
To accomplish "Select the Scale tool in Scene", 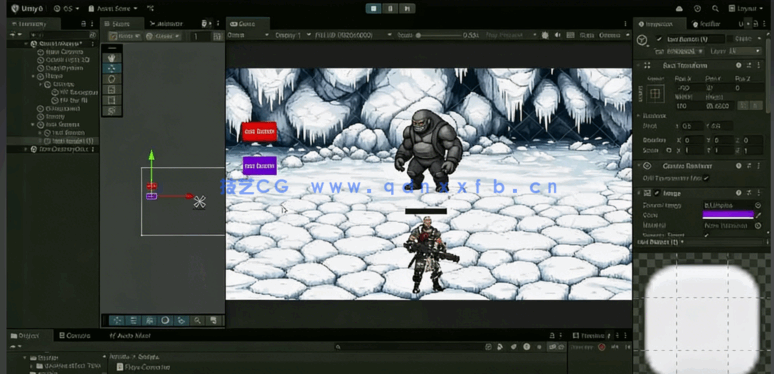I will pos(112,90).
